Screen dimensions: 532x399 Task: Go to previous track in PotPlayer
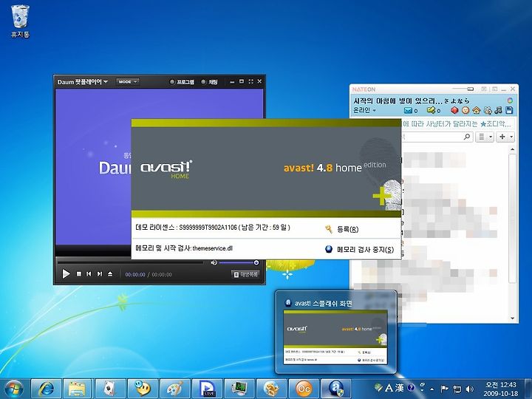(x=89, y=274)
